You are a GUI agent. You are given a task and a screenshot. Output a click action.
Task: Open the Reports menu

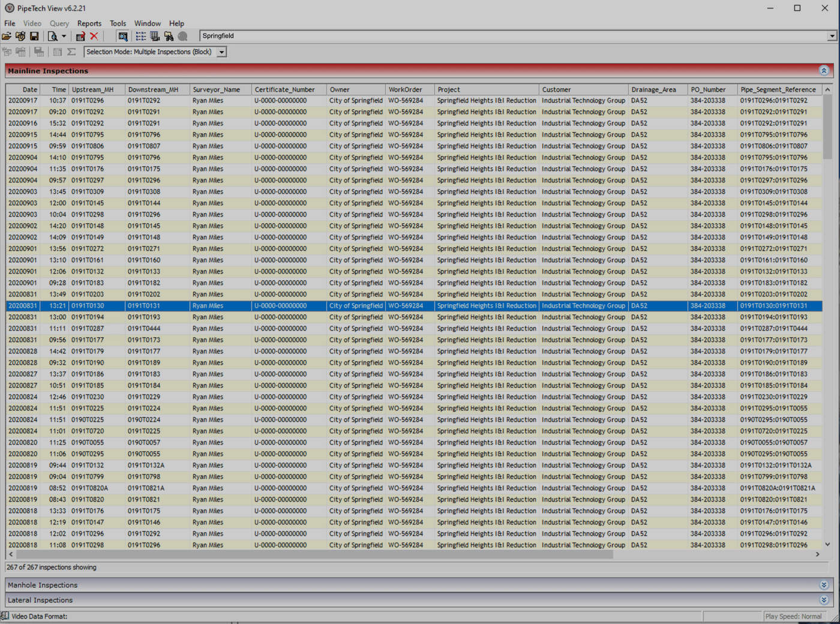pos(89,23)
